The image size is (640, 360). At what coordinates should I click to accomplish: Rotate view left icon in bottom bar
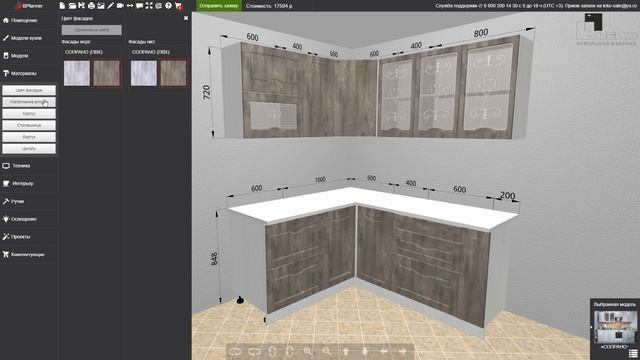[x=236, y=351]
